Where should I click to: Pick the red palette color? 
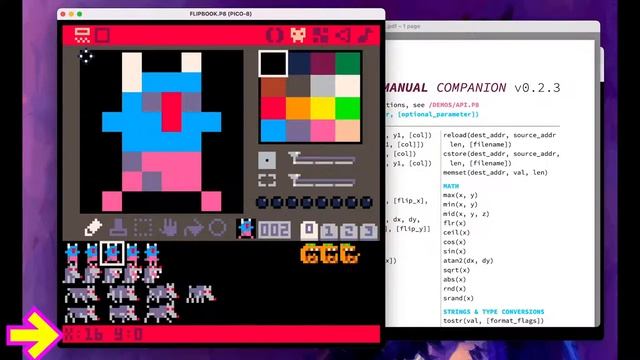click(273, 108)
